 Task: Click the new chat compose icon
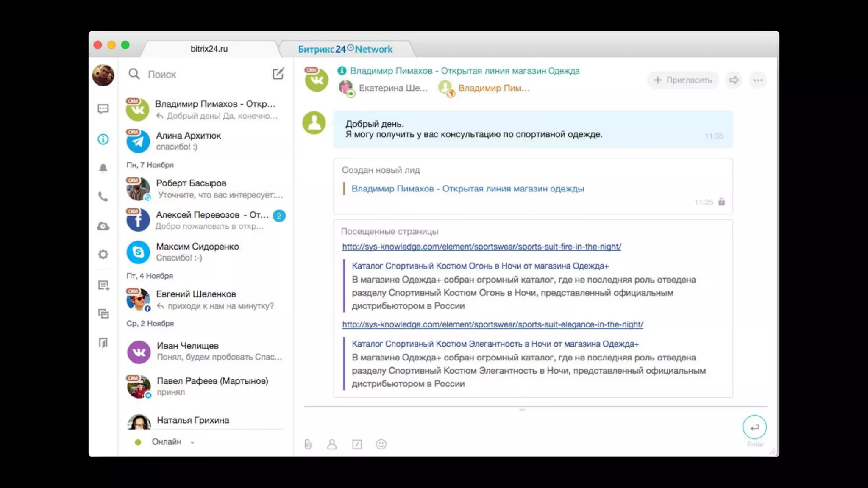[278, 74]
